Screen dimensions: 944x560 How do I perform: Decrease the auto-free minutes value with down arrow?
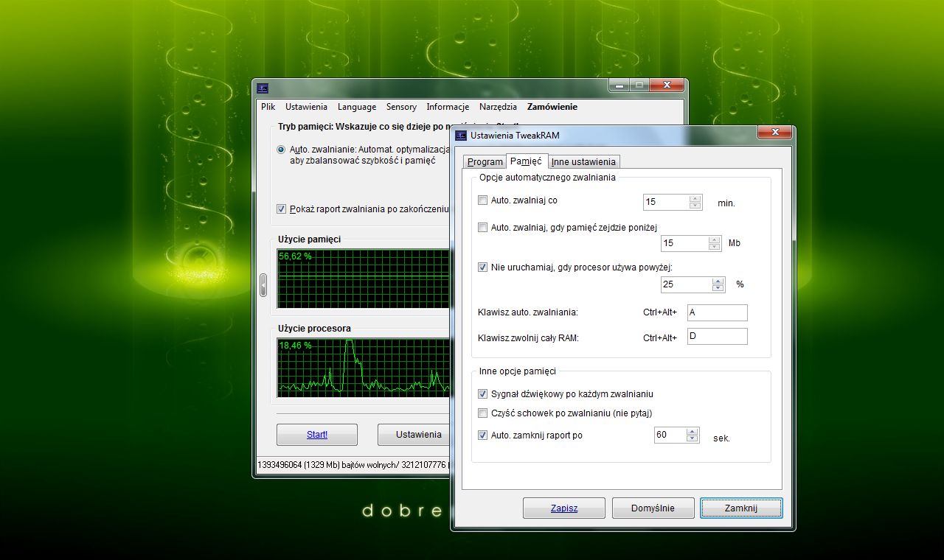point(695,206)
